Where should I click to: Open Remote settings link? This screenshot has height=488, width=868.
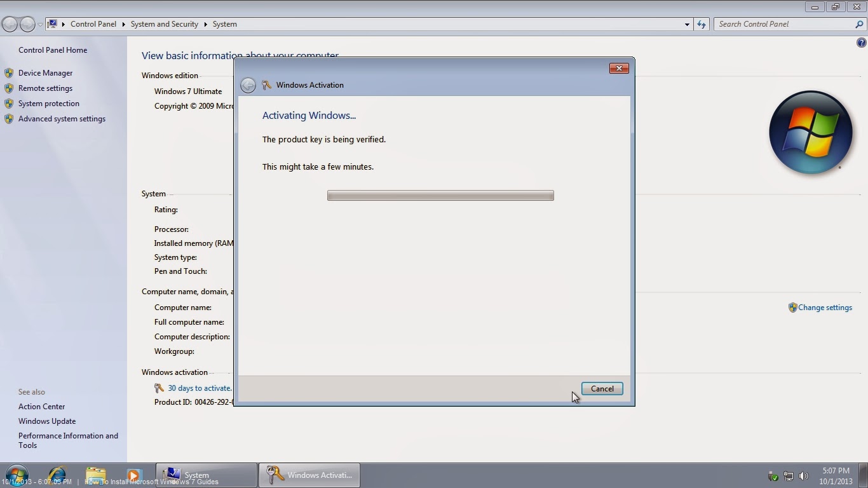[45, 88]
